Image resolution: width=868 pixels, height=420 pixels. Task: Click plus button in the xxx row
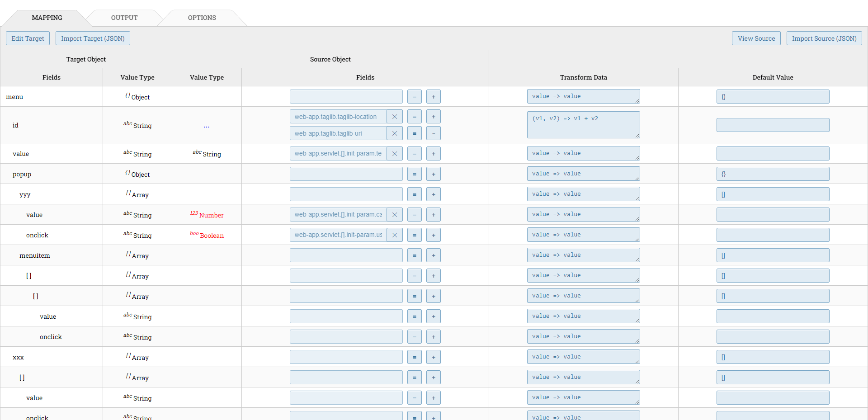click(434, 357)
